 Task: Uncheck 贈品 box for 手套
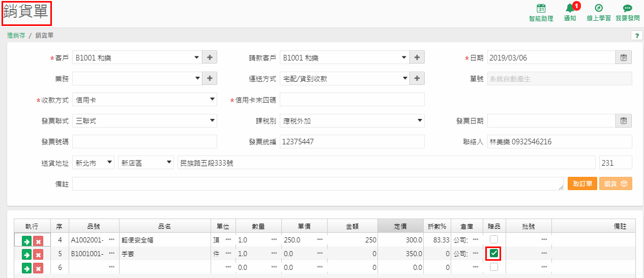493,253
